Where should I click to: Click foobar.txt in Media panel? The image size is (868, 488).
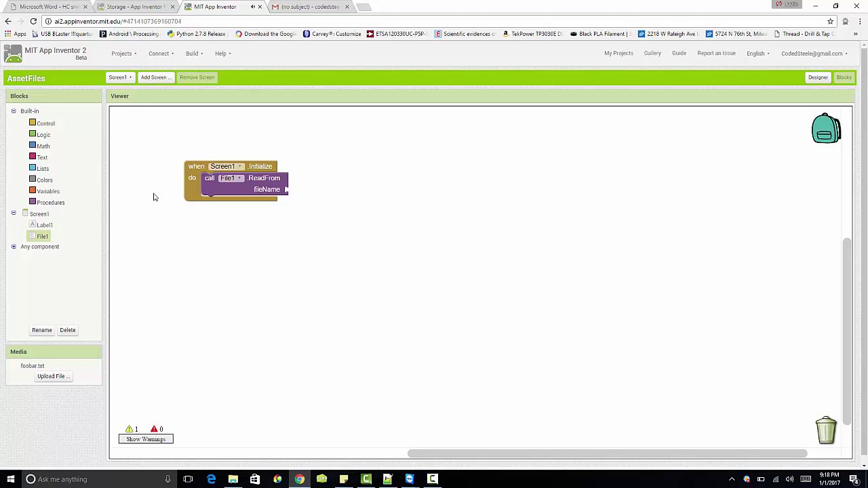pyautogui.click(x=33, y=366)
